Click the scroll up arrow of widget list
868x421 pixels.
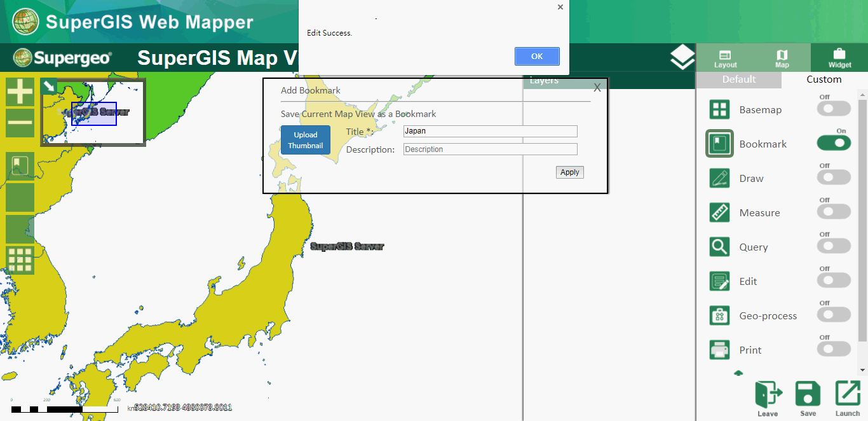click(862, 94)
